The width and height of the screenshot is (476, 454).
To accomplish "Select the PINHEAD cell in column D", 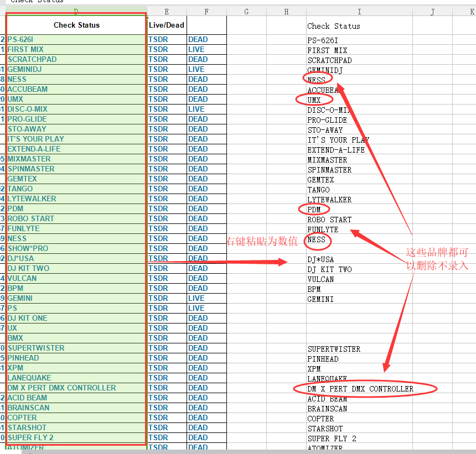I will pyautogui.click(x=76, y=358).
